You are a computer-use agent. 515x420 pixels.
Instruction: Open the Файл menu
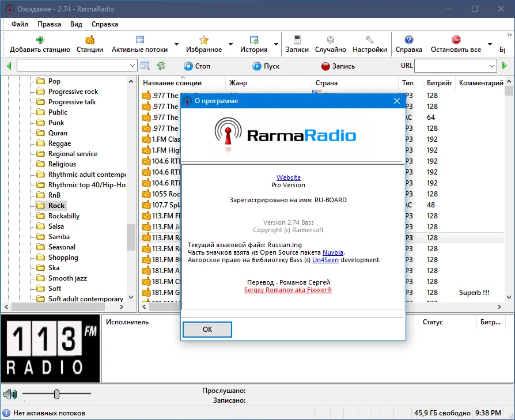(20, 24)
